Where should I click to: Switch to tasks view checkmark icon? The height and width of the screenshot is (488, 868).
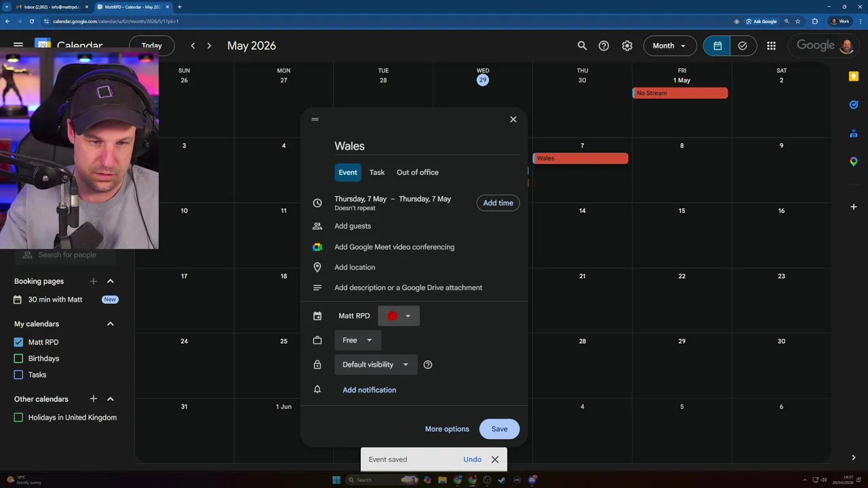743,45
